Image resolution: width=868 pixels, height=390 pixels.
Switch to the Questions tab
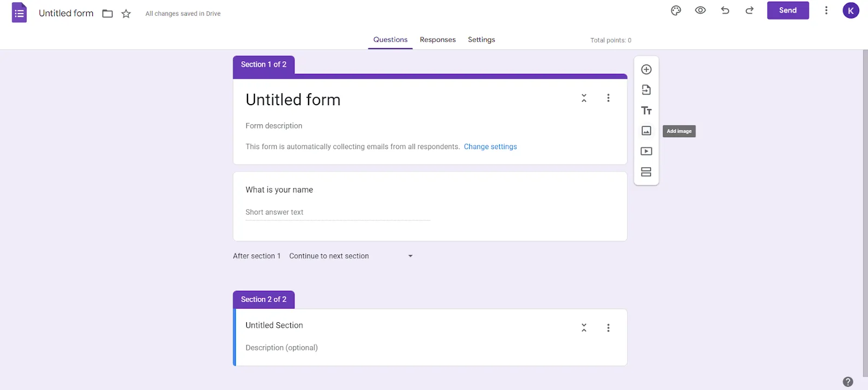point(390,40)
